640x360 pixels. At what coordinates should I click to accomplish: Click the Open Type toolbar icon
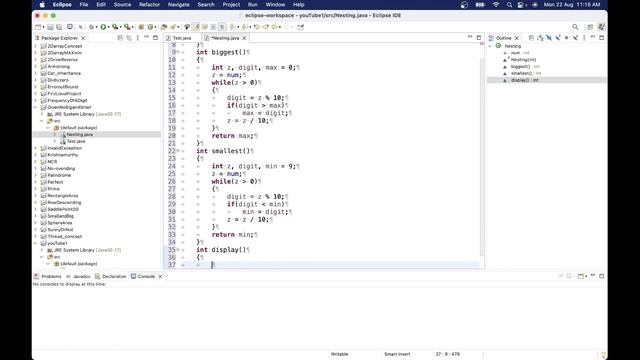(x=164, y=27)
